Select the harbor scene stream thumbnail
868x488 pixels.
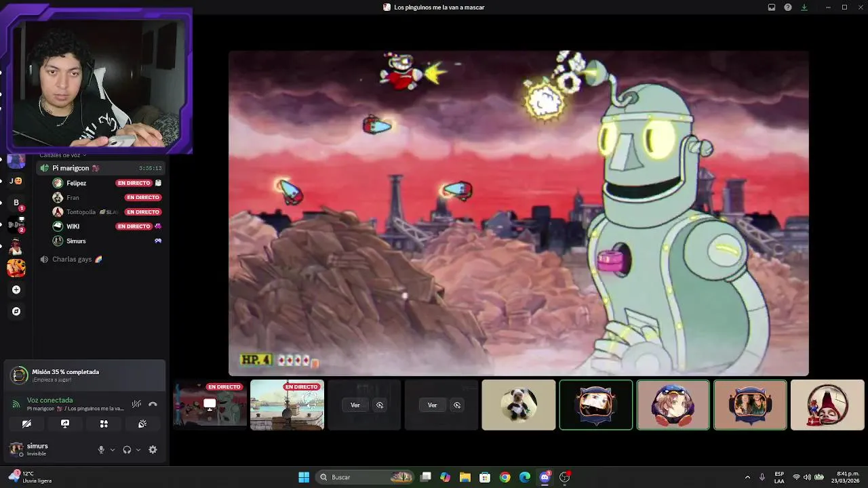287,405
